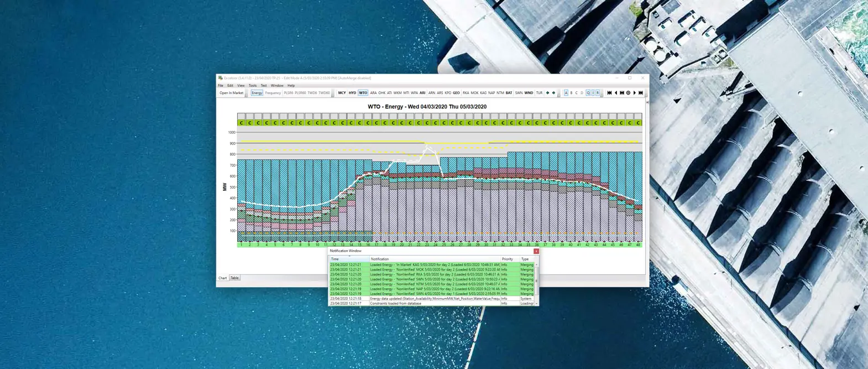Click the step forward play arrow
This screenshot has height=369, width=868.
click(x=634, y=93)
